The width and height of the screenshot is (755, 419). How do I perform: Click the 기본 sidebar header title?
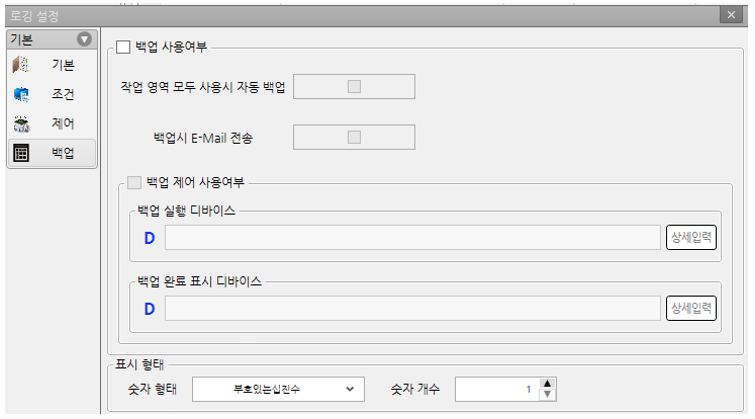tap(22, 39)
